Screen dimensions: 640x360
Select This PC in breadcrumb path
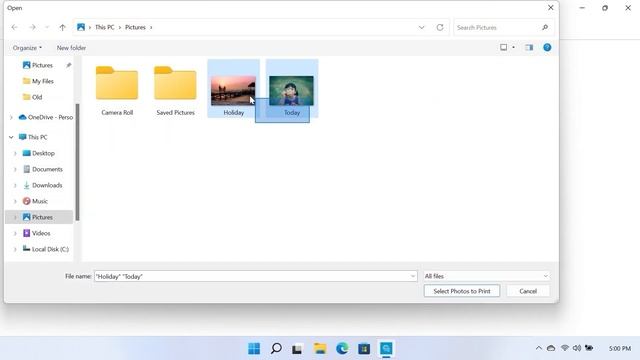pos(104,27)
